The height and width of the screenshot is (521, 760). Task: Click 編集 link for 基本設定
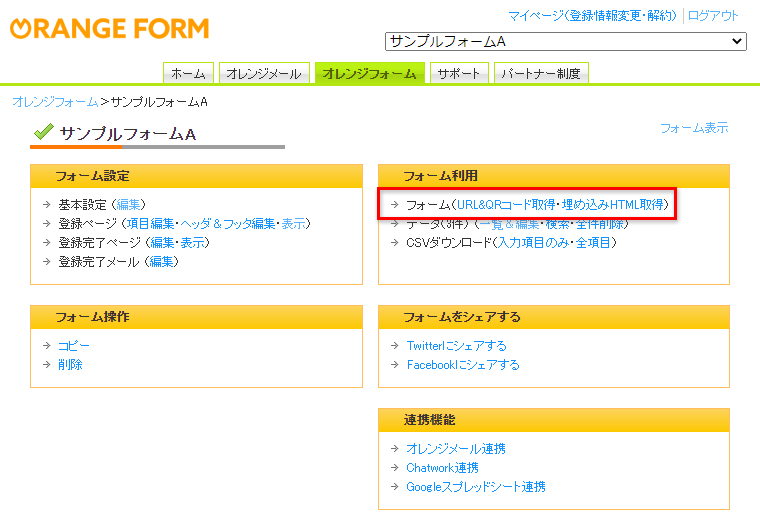(x=128, y=205)
